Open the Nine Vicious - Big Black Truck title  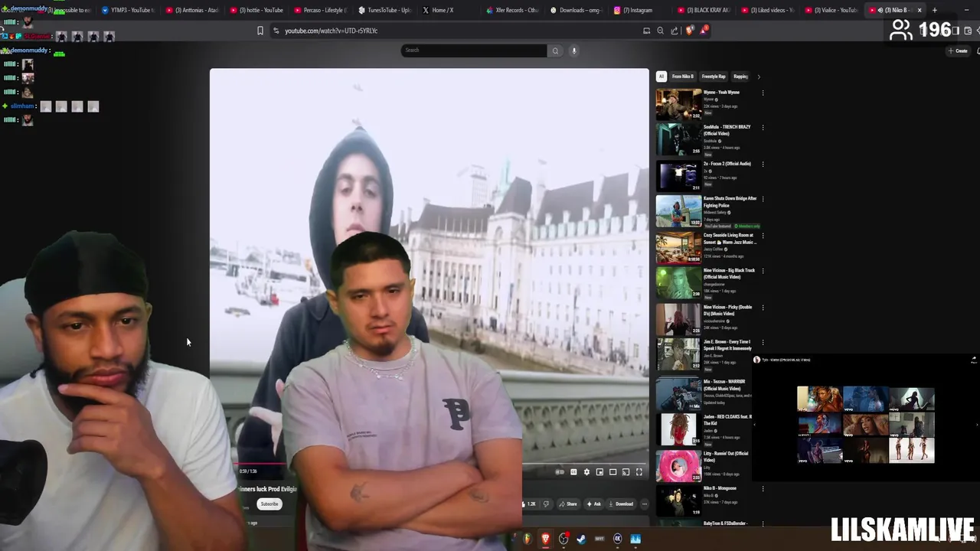click(x=729, y=273)
